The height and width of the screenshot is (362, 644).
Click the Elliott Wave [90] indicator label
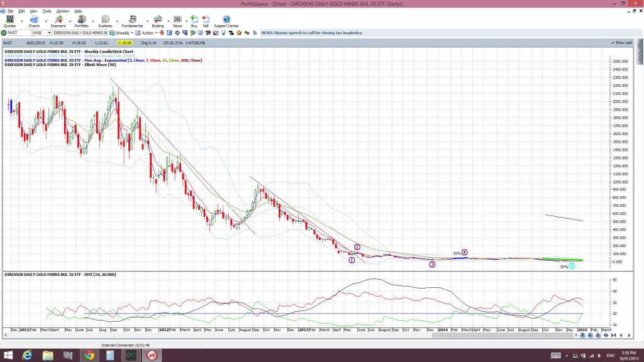coord(60,65)
